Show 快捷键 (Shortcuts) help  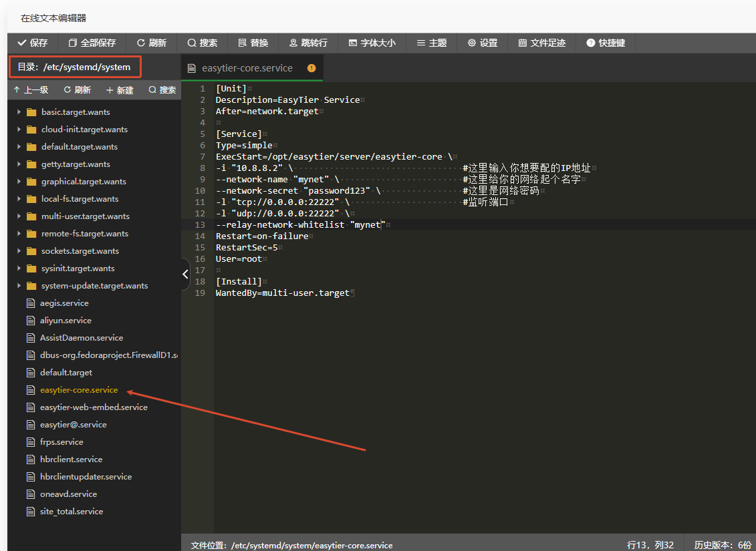click(x=606, y=43)
